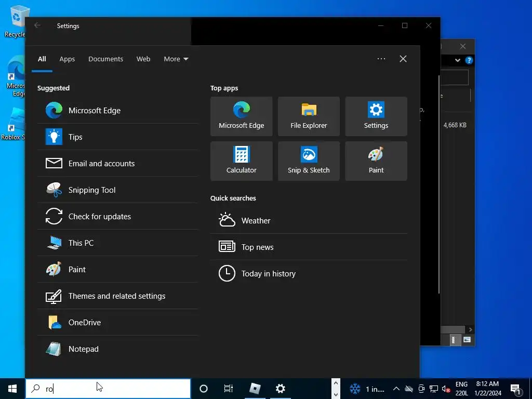Open the Tips suggested app
The width and height of the screenshot is (532, 399).
[x=117, y=137]
